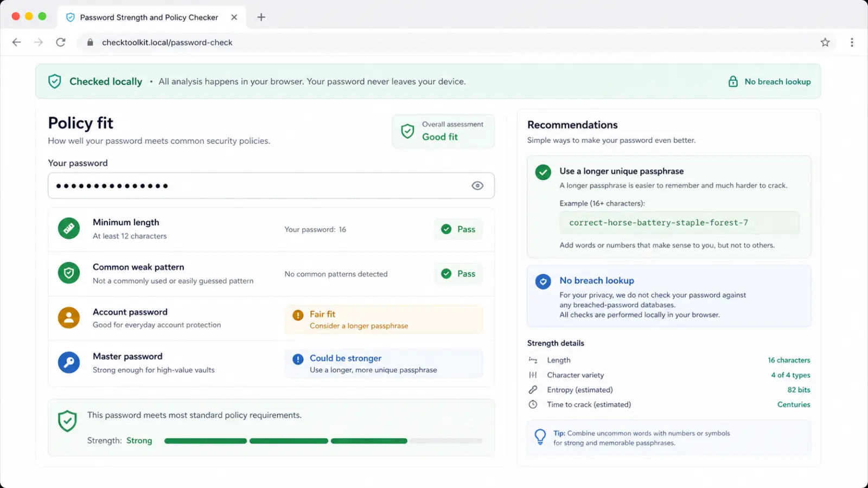868x488 pixels.
Task: Click inside the Your password field
Action: tap(271, 185)
